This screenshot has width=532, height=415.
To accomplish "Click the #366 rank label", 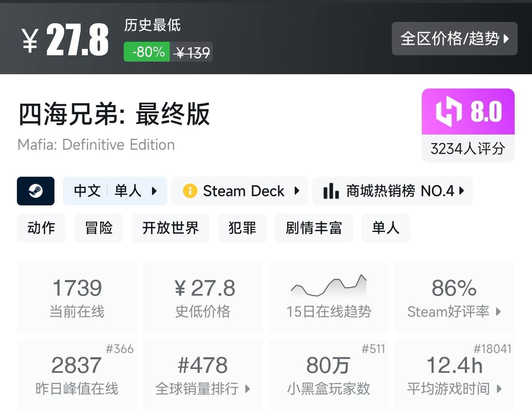I will pyautogui.click(x=119, y=349).
